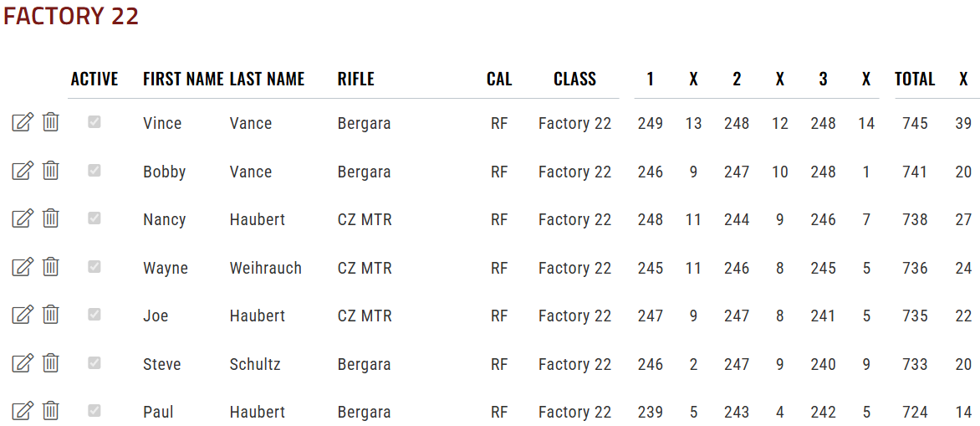Remove Joe Haubert with trash icon
The image size is (980, 426).
point(51,315)
